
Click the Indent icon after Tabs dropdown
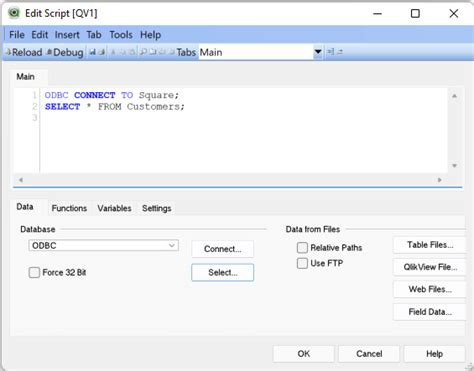(330, 52)
